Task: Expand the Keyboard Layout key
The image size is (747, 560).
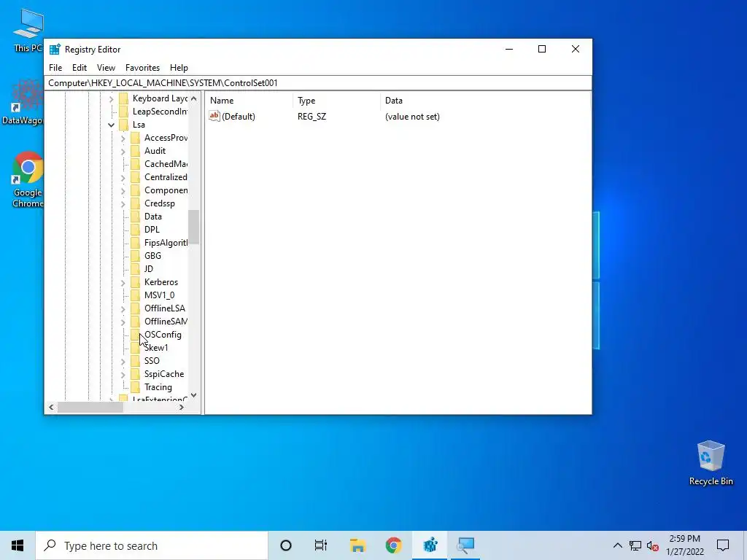Action: click(x=111, y=98)
